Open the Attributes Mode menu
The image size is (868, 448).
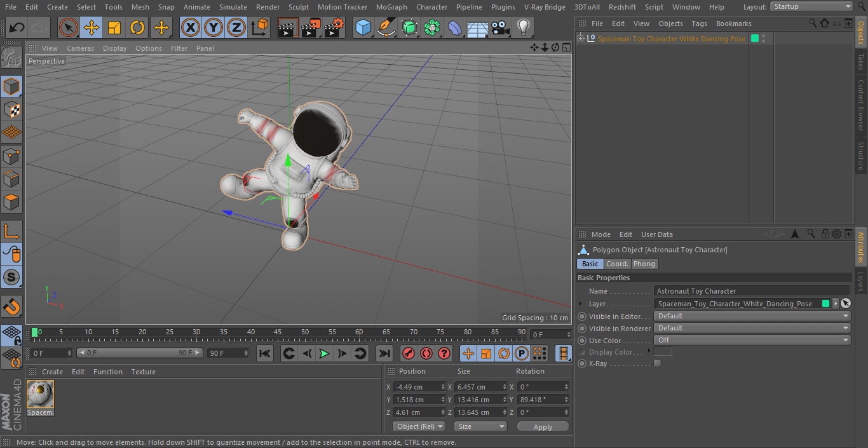pos(600,234)
